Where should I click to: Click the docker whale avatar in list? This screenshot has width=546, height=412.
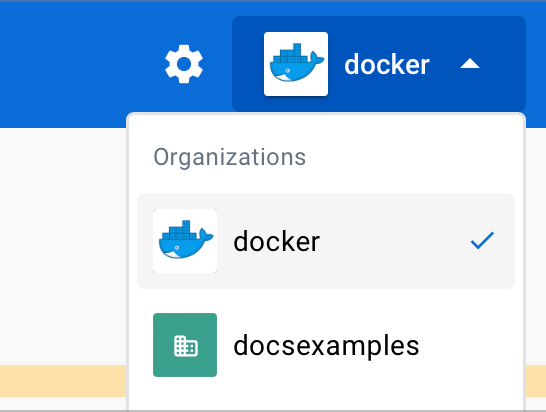(185, 241)
